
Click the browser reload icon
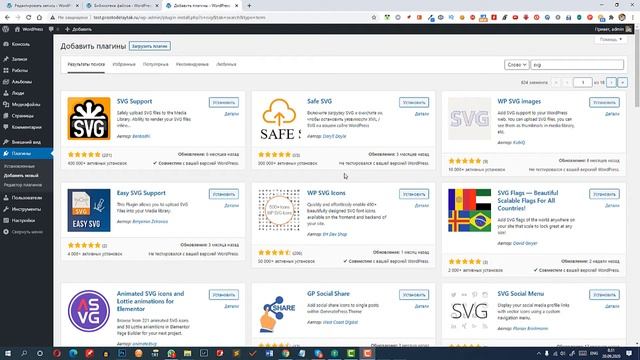[x=29, y=18]
